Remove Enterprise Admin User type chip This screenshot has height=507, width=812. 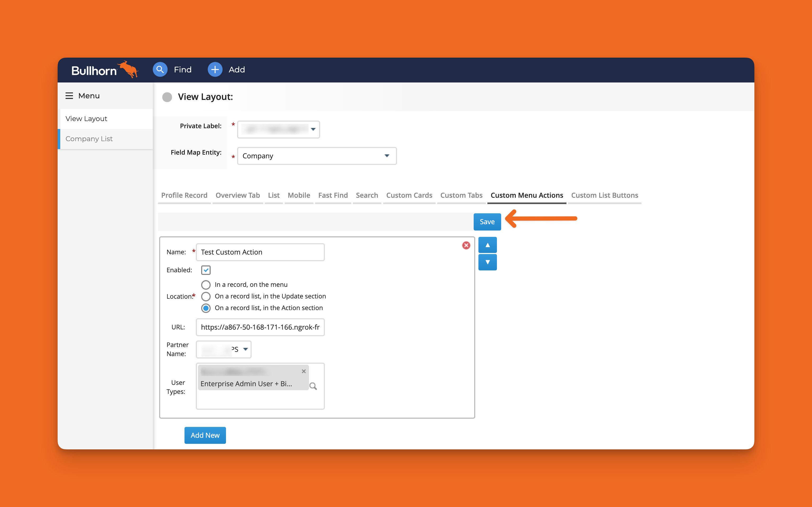pyautogui.click(x=303, y=371)
